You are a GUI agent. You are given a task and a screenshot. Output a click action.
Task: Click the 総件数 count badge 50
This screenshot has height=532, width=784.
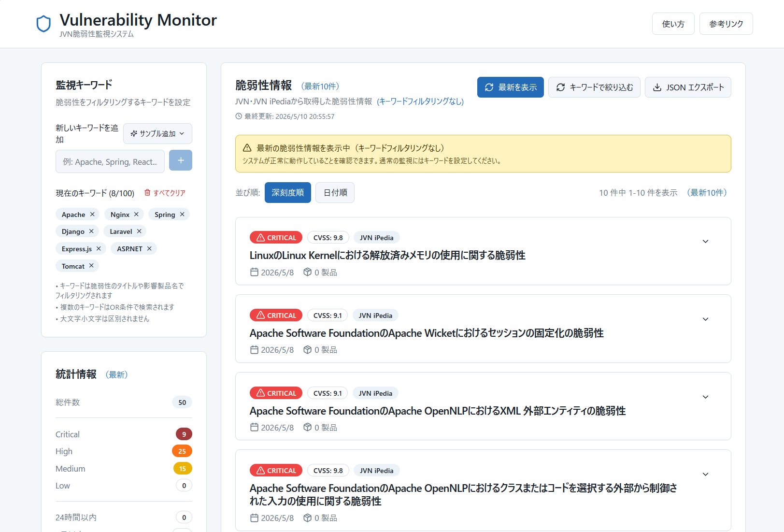point(182,402)
